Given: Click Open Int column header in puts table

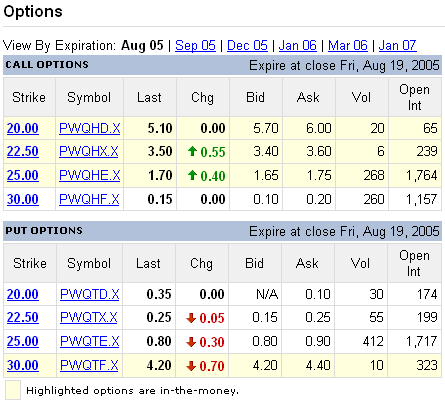Looking at the screenshot, I should pos(414,263).
